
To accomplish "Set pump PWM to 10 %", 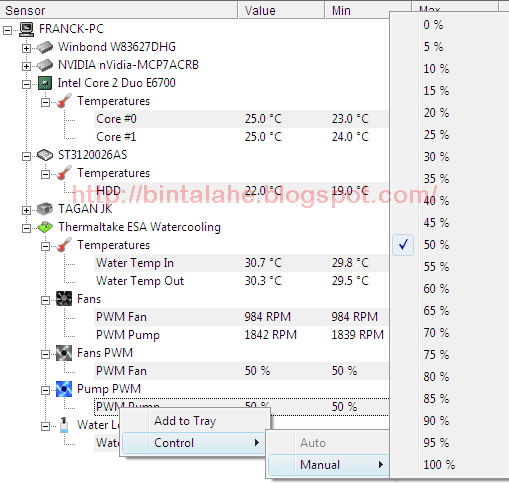I will coord(449,69).
